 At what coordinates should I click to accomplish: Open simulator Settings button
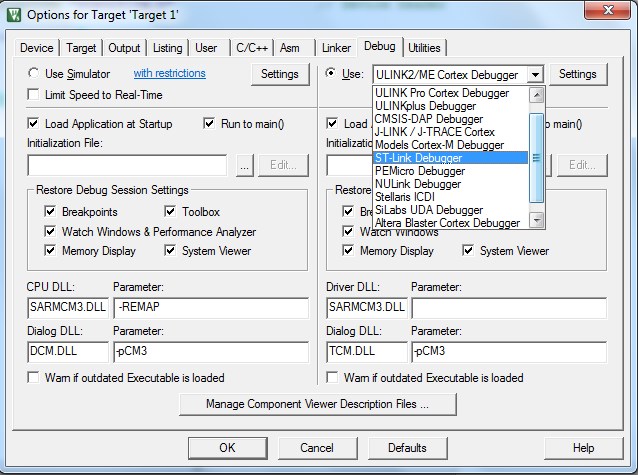tap(280, 74)
